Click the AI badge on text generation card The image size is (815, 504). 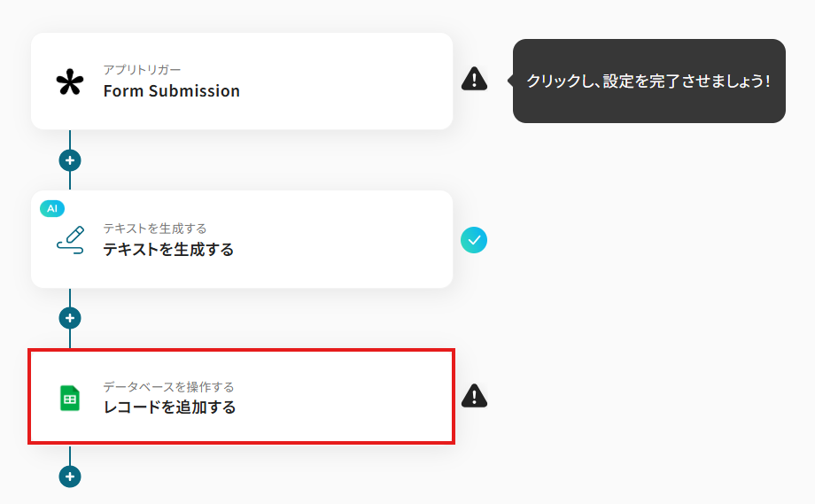(x=52, y=208)
